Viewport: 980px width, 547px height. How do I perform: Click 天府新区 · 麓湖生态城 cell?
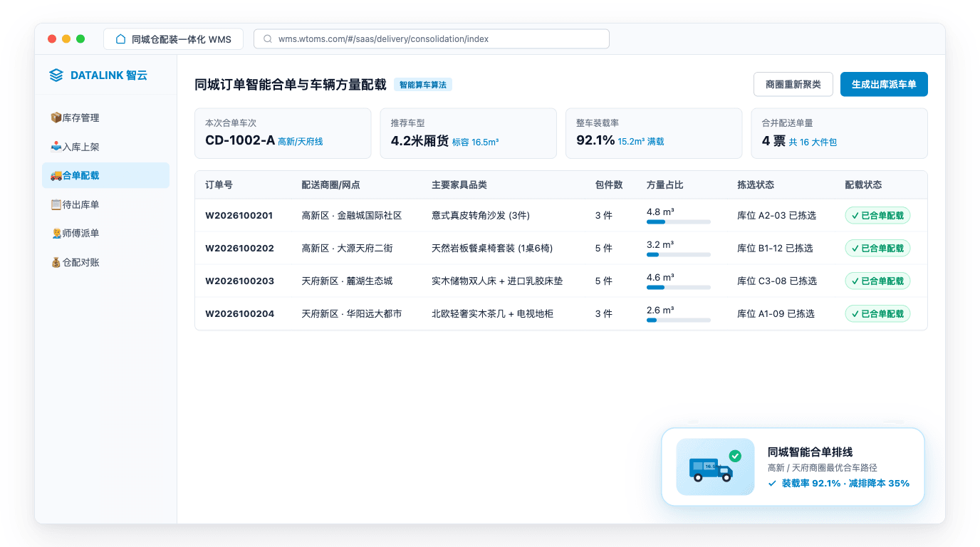coord(347,281)
